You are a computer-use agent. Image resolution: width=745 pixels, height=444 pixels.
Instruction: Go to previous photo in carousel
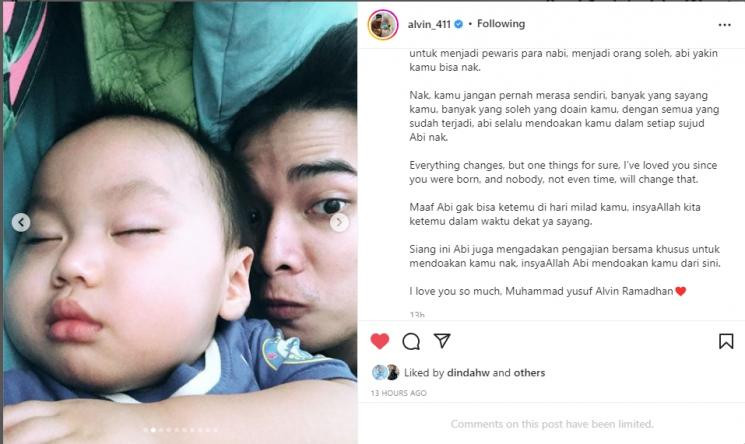point(21,222)
